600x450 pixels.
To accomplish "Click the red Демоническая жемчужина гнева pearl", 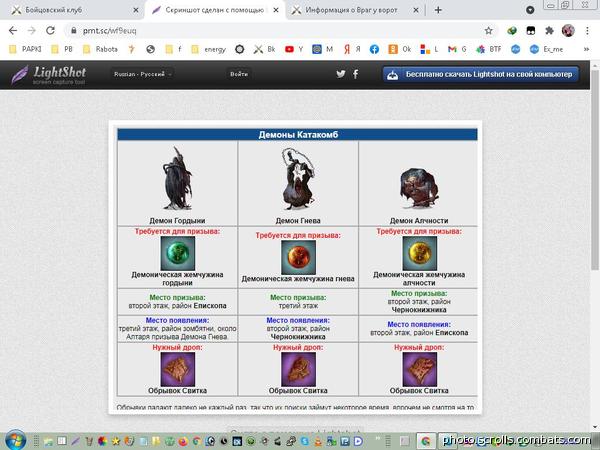I will [x=298, y=258].
